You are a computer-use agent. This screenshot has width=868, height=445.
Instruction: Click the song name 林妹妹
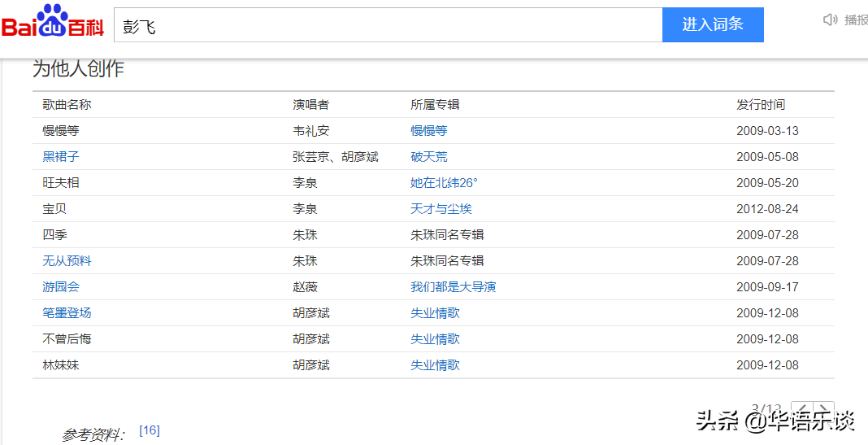click(61, 365)
